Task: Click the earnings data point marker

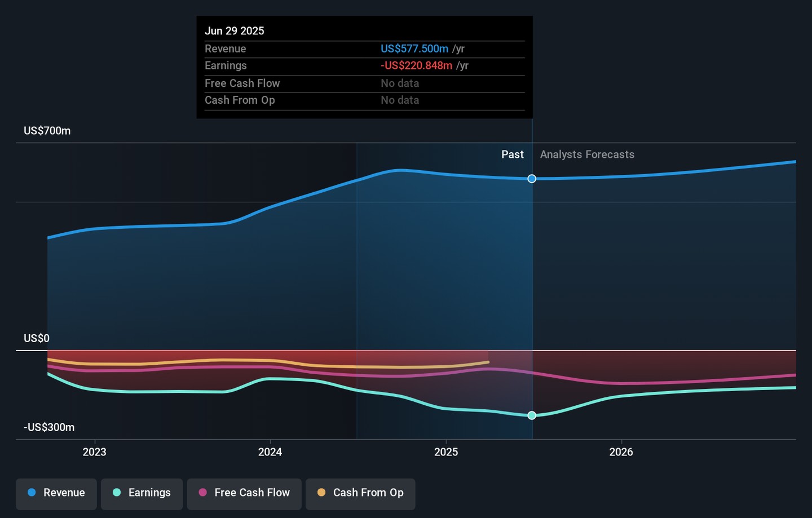Action: [x=532, y=415]
